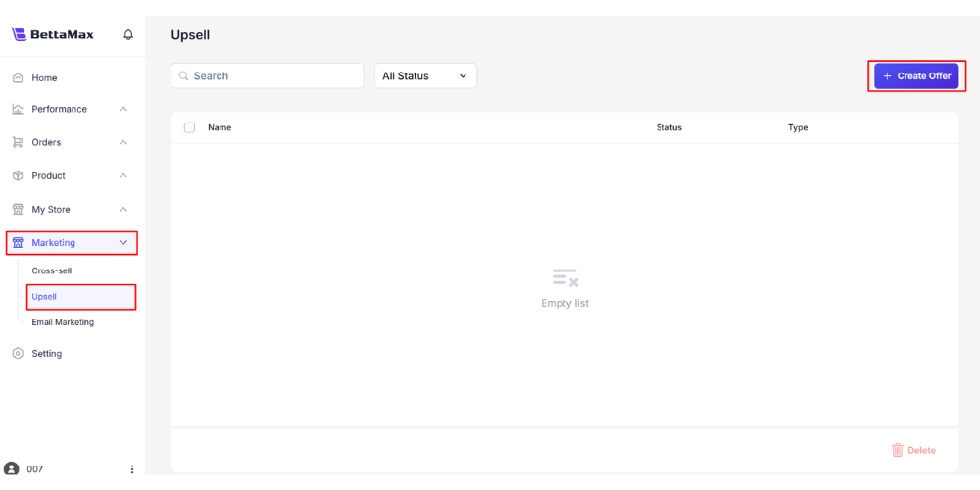Click the Type column header
The image size is (980, 490).
pyautogui.click(x=798, y=127)
